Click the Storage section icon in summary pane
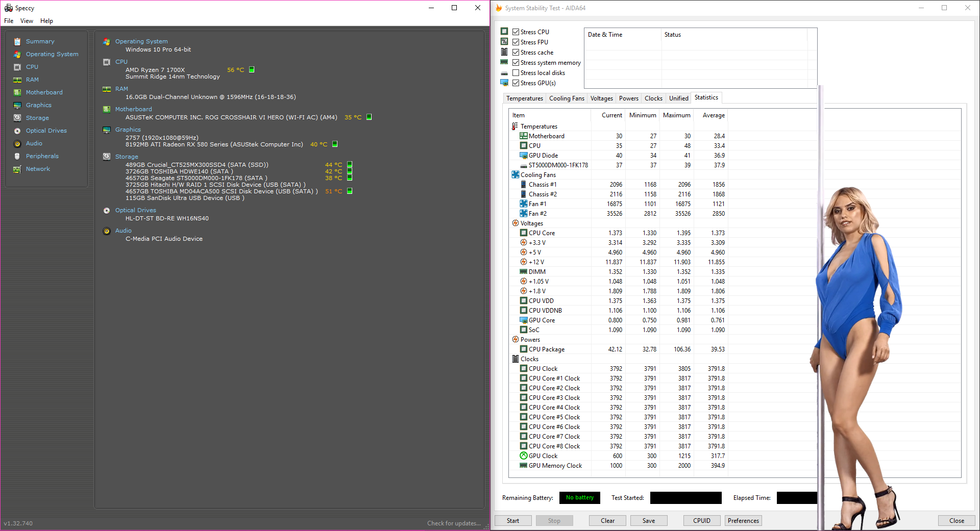Viewport: 980px width, 531px height. 107,157
